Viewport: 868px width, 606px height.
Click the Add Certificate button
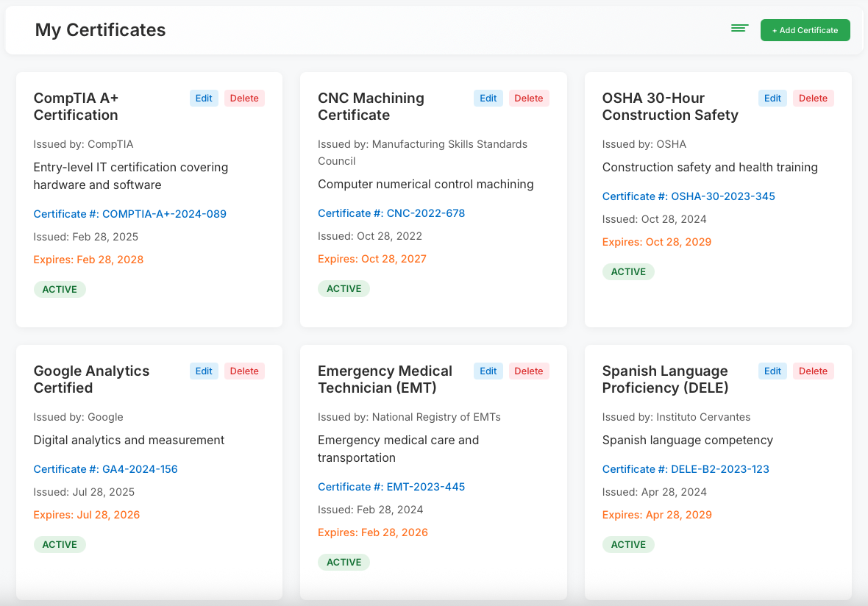coord(805,30)
